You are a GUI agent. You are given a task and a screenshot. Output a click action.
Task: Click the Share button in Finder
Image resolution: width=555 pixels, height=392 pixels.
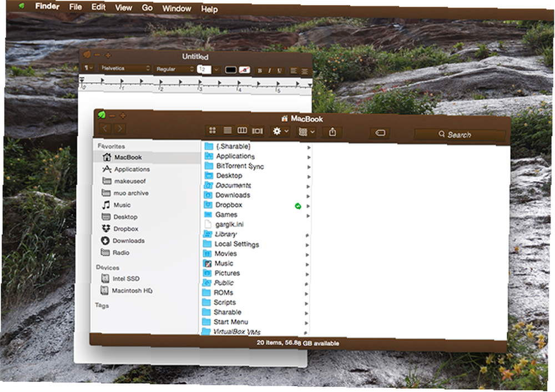[x=332, y=132]
